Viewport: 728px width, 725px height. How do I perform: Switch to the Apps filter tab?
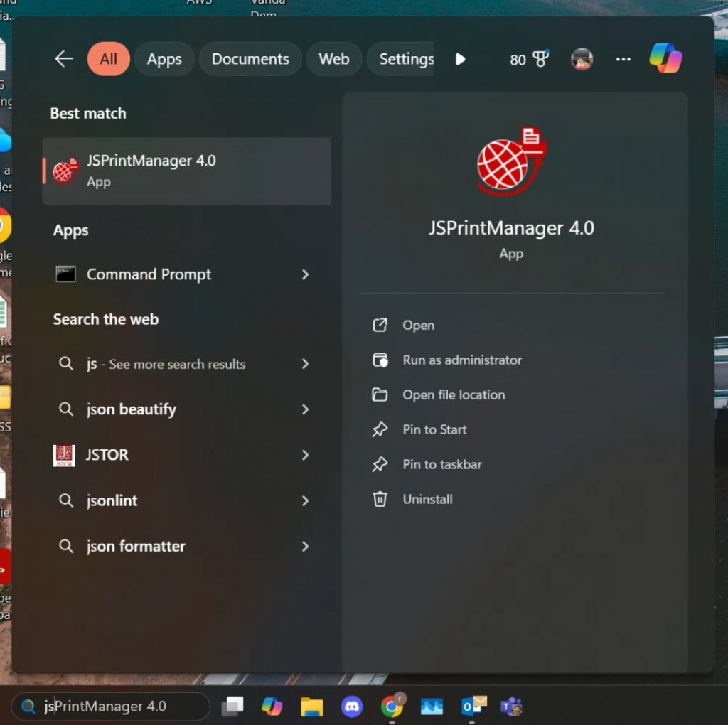click(x=164, y=59)
